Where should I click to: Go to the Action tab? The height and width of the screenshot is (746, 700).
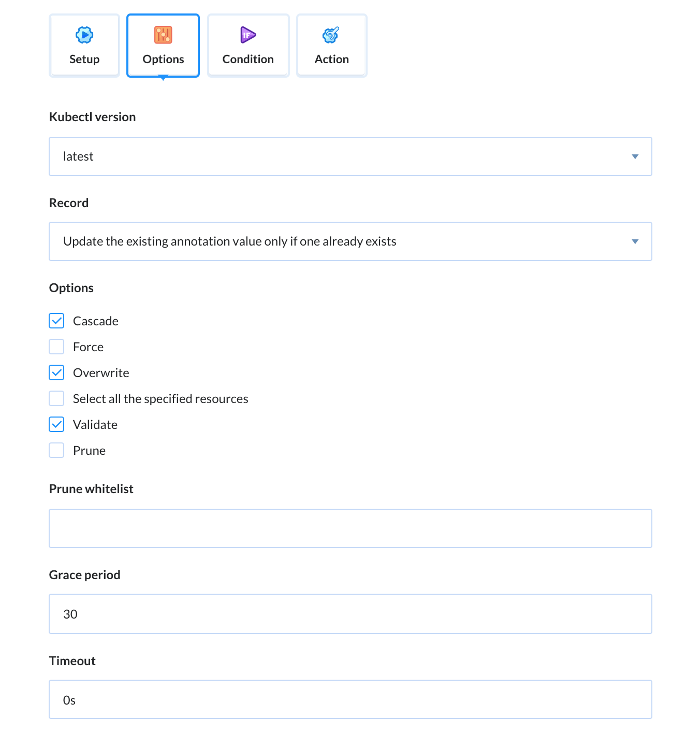pos(332,46)
